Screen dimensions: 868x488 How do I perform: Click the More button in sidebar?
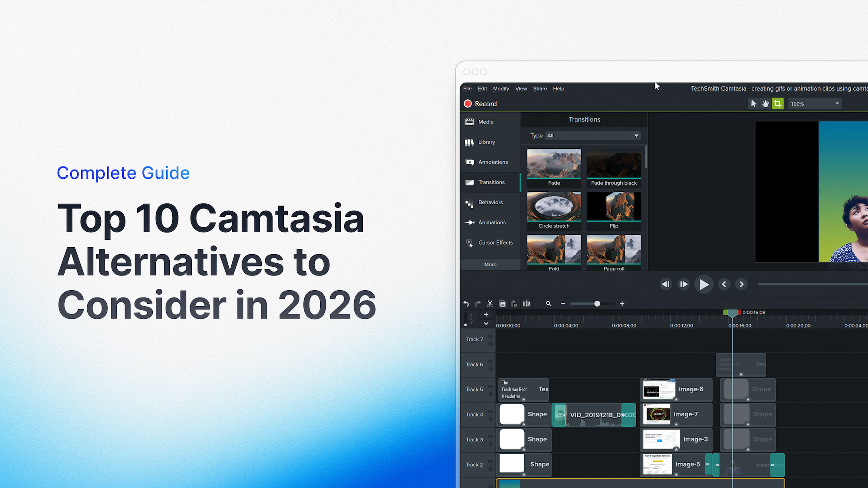490,265
